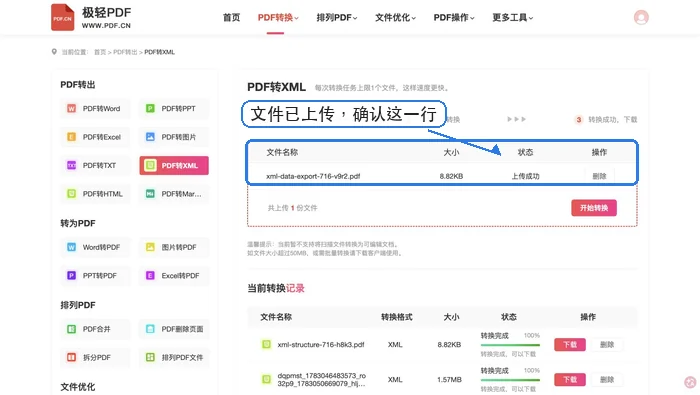
Task: Click progress bar of xml-structure-716-h8k3.pdf
Action: coord(510,345)
